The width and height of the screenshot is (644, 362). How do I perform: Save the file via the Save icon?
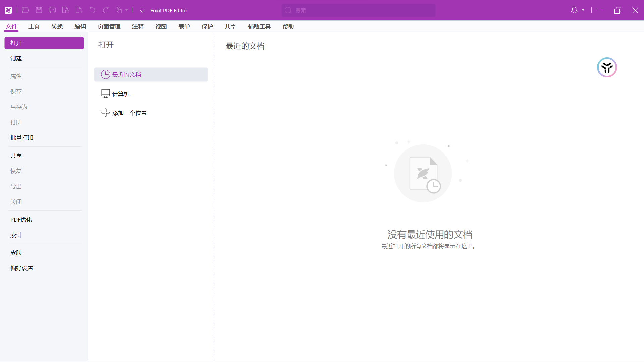[39, 10]
